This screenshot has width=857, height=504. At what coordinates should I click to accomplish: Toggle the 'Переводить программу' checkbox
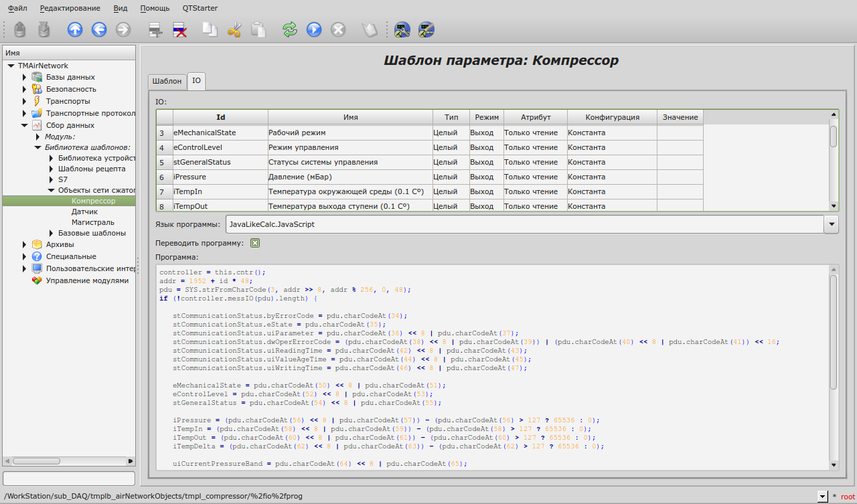[255, 243]
